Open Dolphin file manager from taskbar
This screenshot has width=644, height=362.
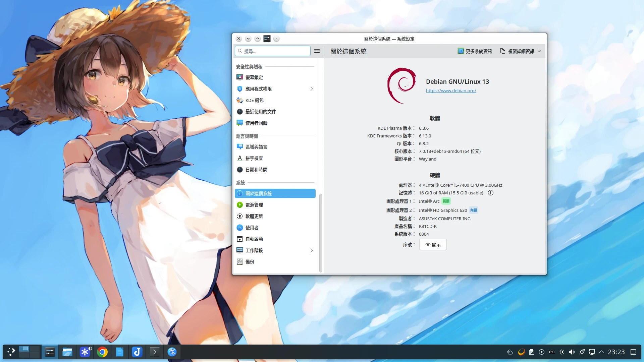[x=67, y=352]
